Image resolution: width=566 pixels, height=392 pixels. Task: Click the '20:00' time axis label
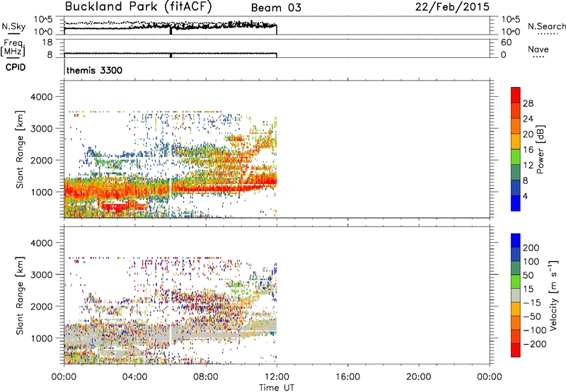coord(418,377)
